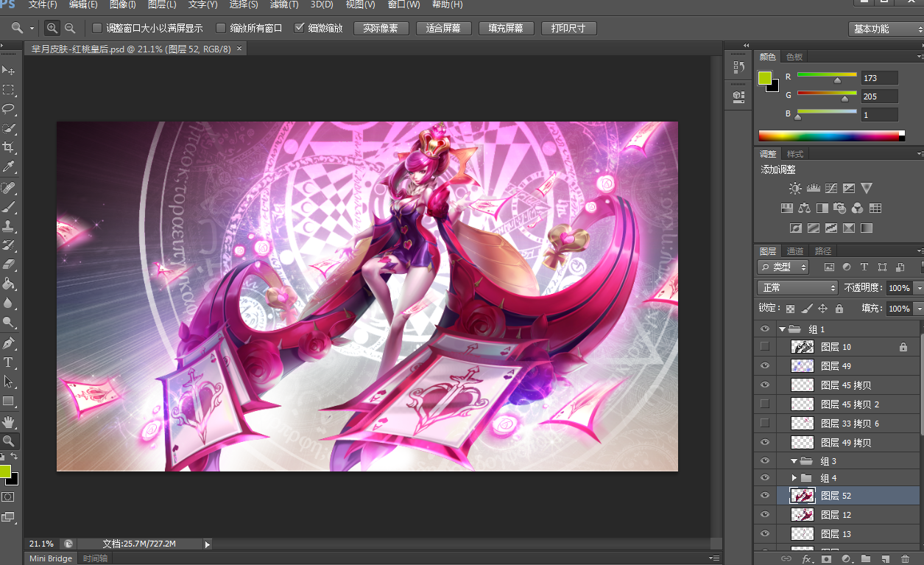Lock transparent pixels of the layer

791,309
